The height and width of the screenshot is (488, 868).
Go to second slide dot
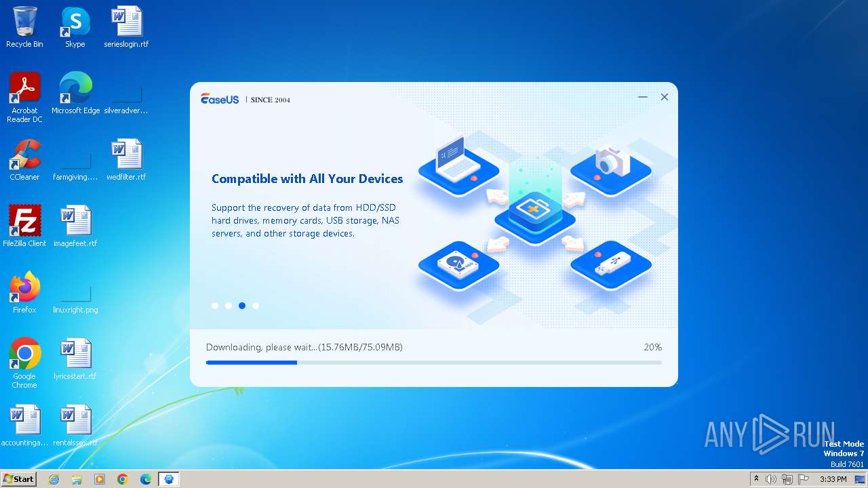point(229,306)
